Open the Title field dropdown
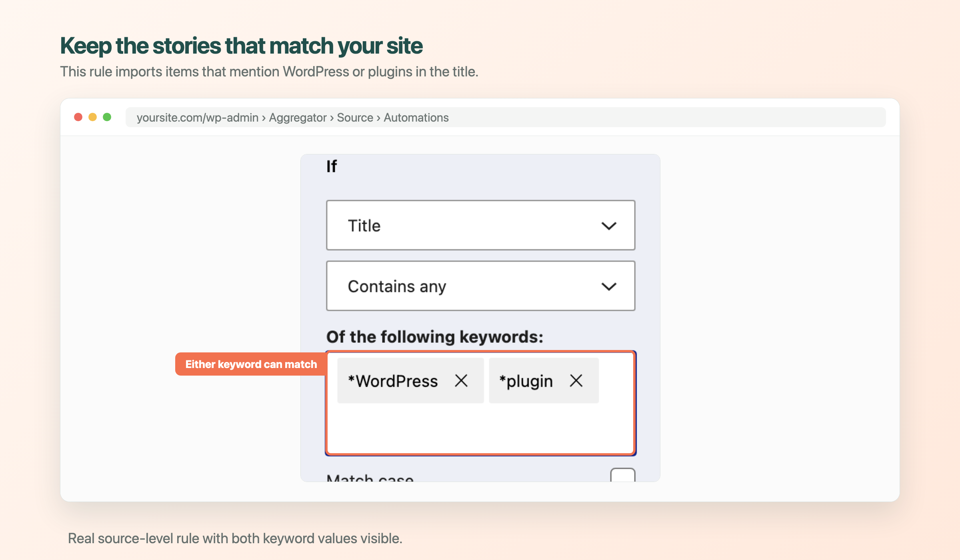Viewport: 960px width, 560px height. 480,225
